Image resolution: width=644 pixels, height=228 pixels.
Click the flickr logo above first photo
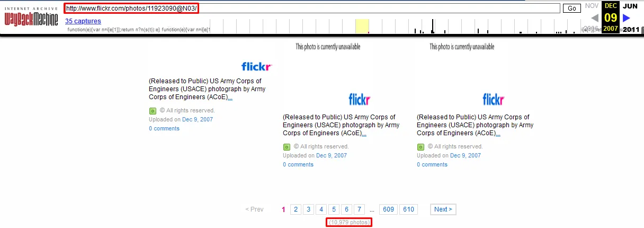tap(257, 67)
